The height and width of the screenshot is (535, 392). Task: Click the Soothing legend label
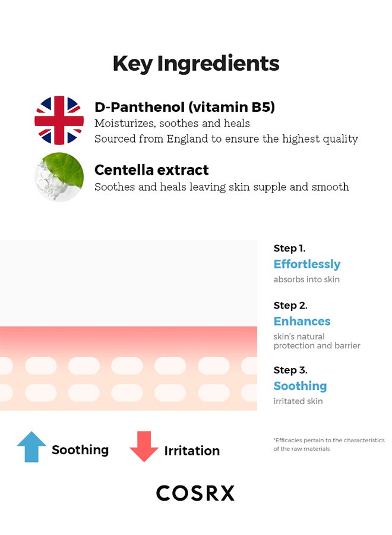pos(80,450)
